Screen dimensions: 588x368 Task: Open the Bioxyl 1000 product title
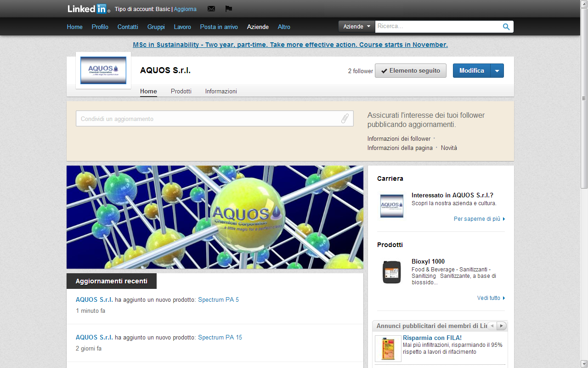[x=428, y=261]
